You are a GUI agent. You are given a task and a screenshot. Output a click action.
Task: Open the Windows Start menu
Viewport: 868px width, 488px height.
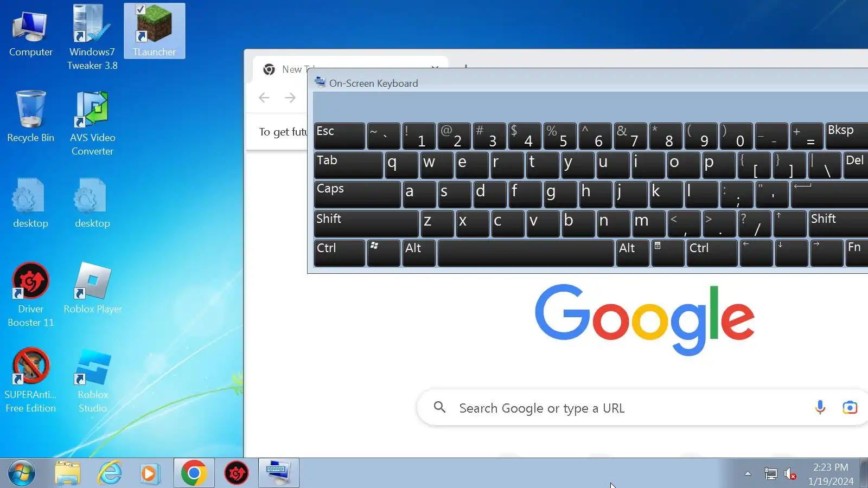(x=22, y=473)
